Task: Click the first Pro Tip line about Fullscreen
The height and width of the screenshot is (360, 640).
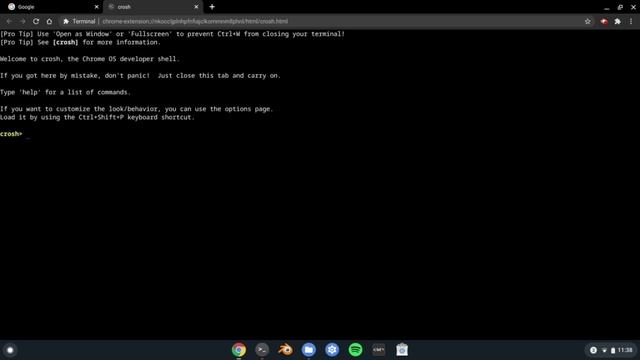Action: [x=172, y=34]
